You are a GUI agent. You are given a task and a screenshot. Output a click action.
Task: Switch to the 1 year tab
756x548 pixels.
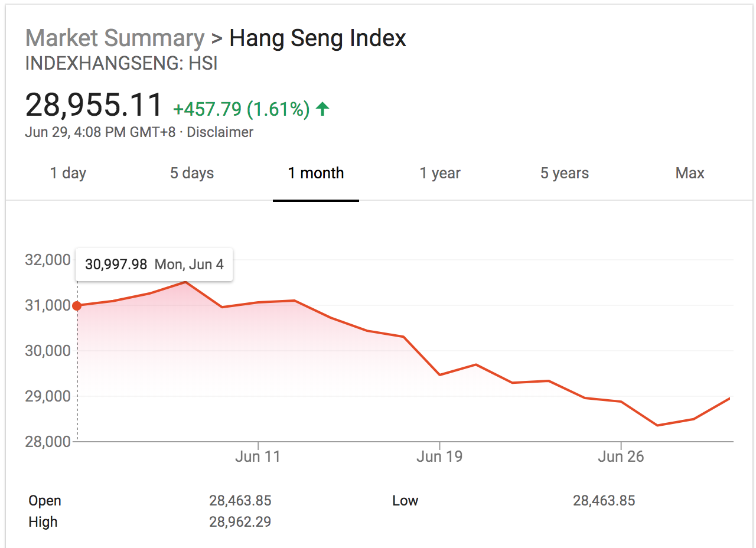coord(439,173)
